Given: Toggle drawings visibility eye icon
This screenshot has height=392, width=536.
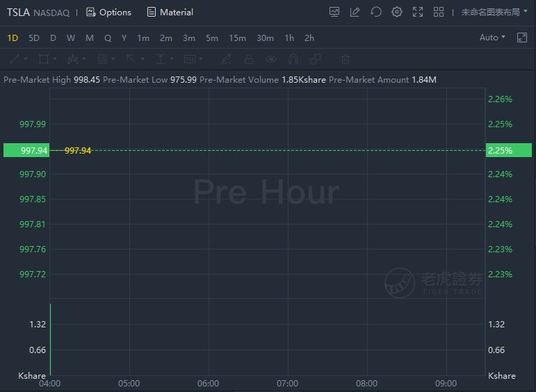Looking at the screenshot, I should pos(271,59).
